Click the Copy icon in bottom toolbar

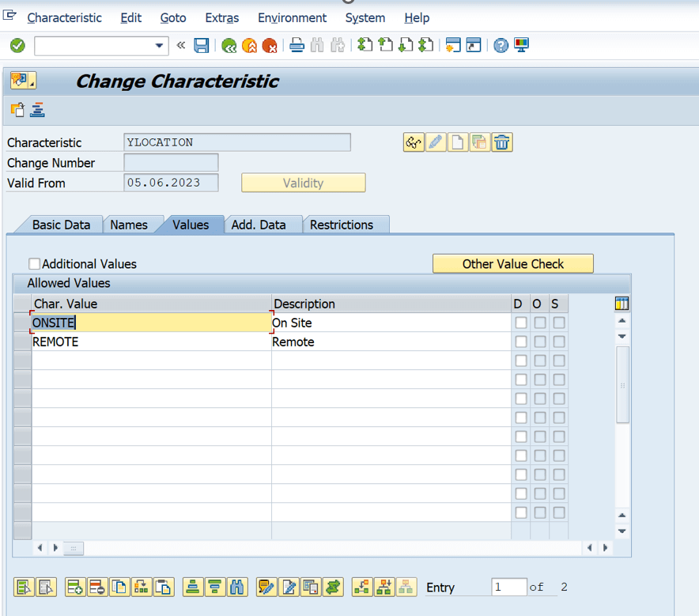[119, 587]
